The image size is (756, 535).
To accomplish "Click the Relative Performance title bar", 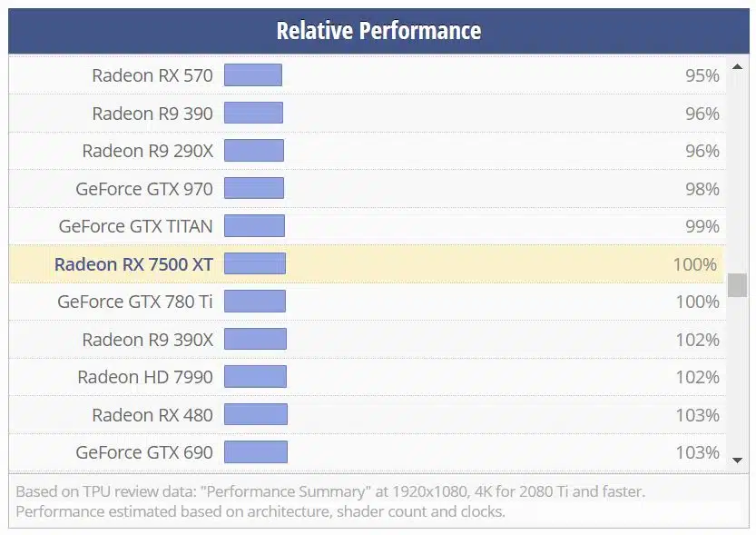I will [x=378, y=30].
